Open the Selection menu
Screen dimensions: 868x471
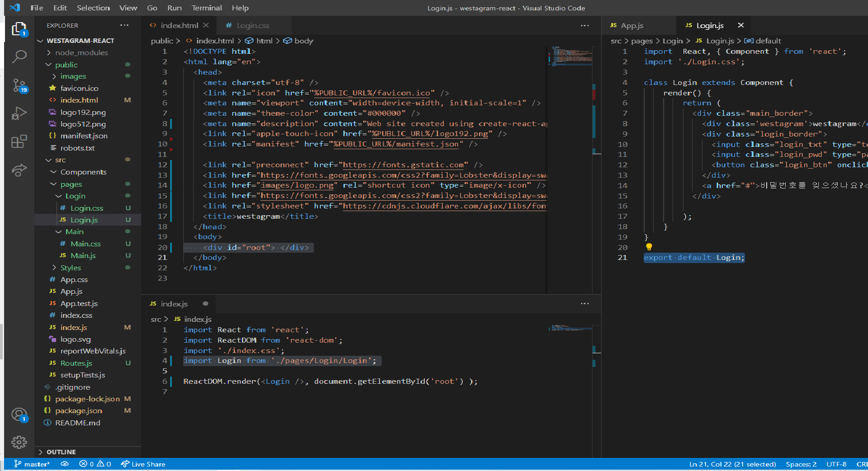(x=93, y=8)
